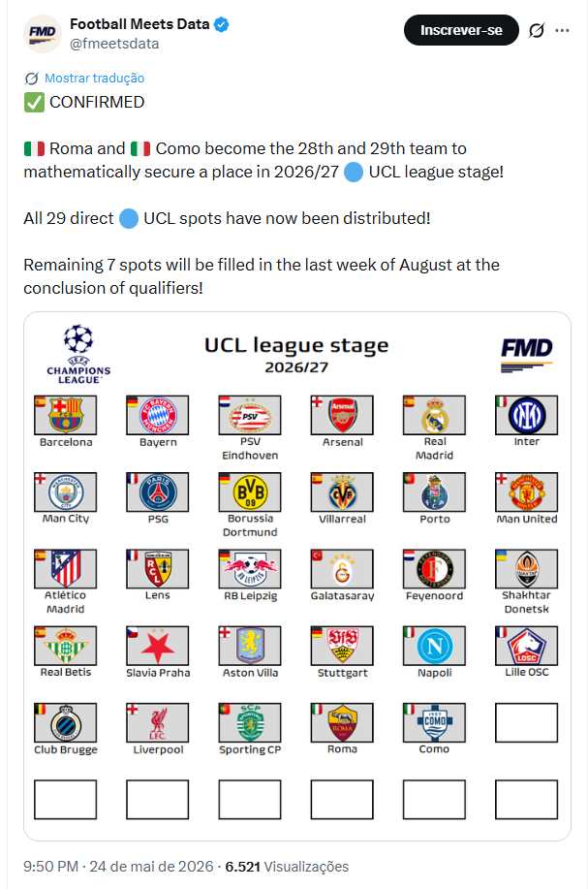Click the Galatasaray crest tile

coord(342,569)
